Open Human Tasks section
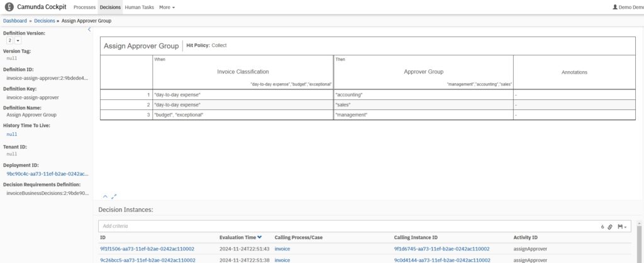The height and width of the screenshot is (263, 644). coord(139,8)
